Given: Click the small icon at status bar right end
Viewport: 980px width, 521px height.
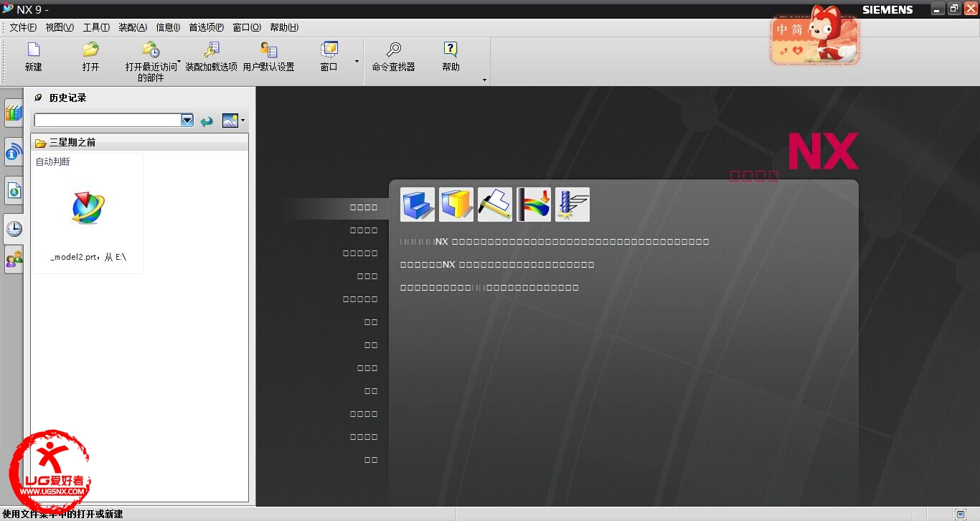Looking at the screenshot, I should click(960, 515).
